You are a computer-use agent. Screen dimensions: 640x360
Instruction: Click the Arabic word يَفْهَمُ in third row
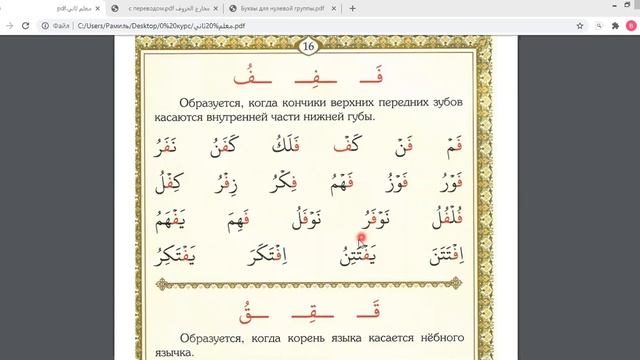coord(170,220)
